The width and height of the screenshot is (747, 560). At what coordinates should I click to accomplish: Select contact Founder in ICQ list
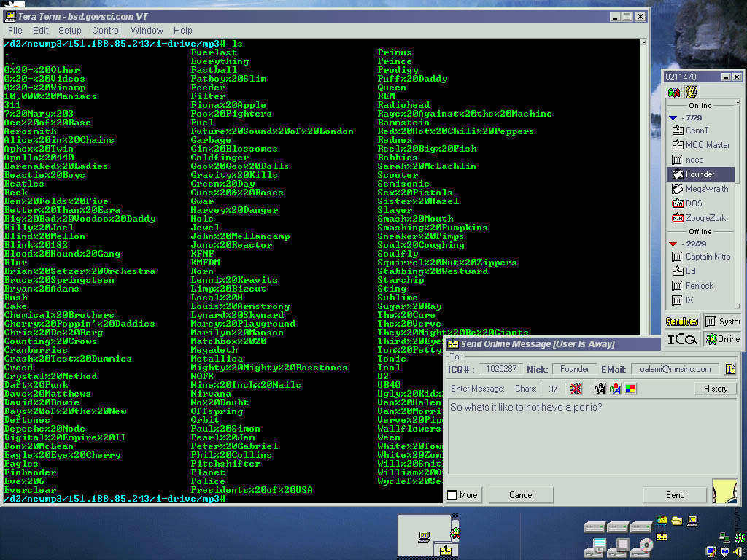pos(700,174)
